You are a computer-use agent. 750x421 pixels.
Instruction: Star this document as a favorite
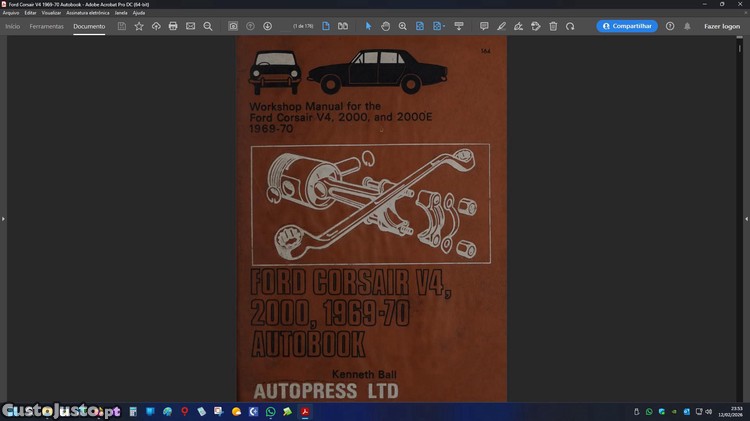[139, 26]
